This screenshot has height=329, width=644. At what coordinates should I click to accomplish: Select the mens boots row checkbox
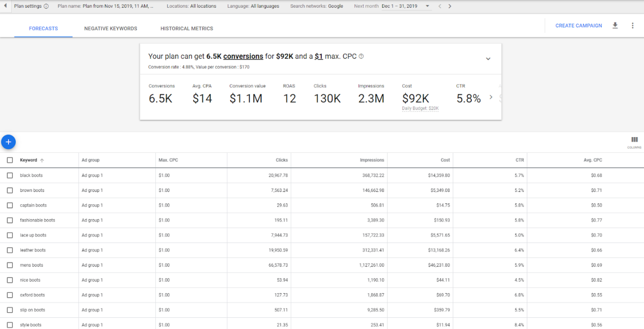coord(10,265)
